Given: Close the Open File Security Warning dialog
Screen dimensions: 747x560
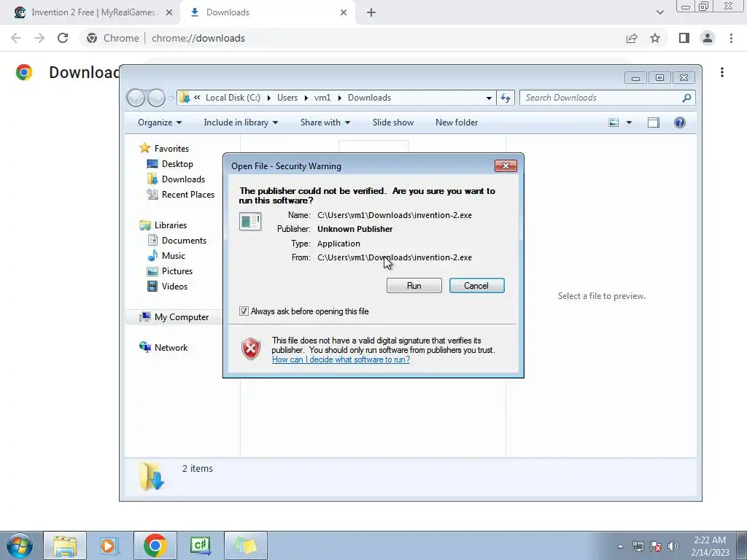Looking at the screenshot, I should [506, 166].
